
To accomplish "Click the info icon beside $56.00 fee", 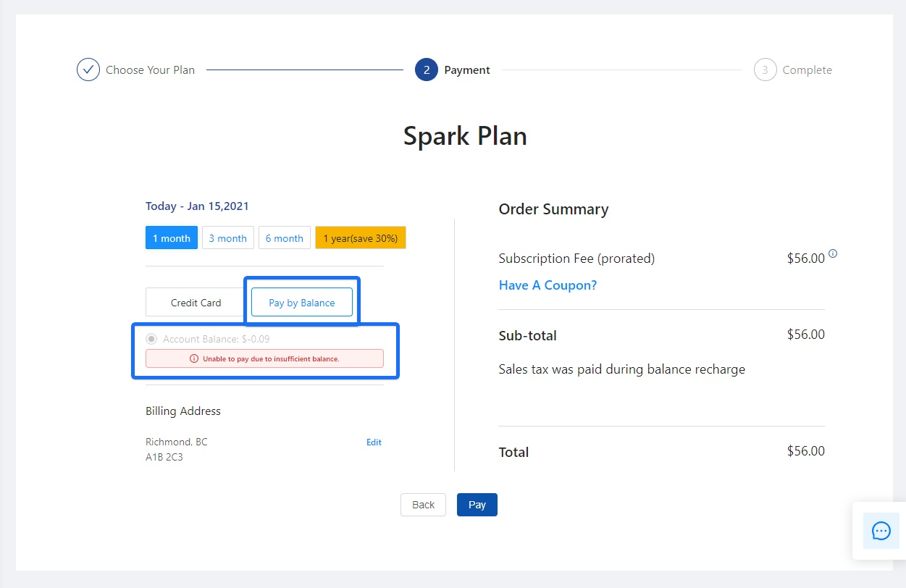I will [833, 254].
